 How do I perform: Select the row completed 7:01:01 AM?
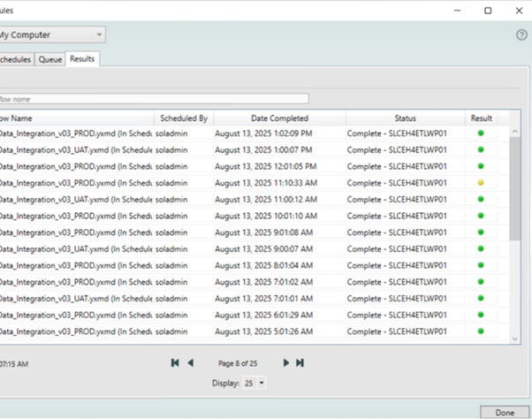point(255,299)
